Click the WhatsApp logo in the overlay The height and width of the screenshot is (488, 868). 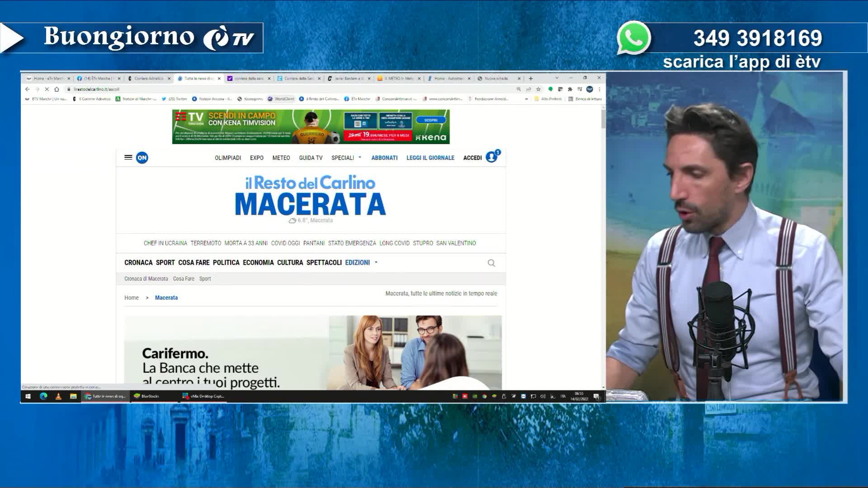tap(634, 38)
